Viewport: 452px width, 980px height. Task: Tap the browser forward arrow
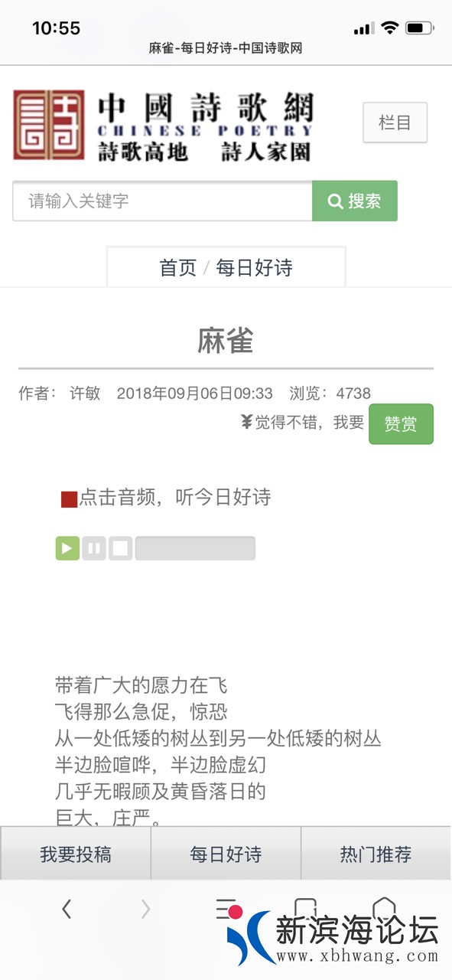click(x=145, y=909)
